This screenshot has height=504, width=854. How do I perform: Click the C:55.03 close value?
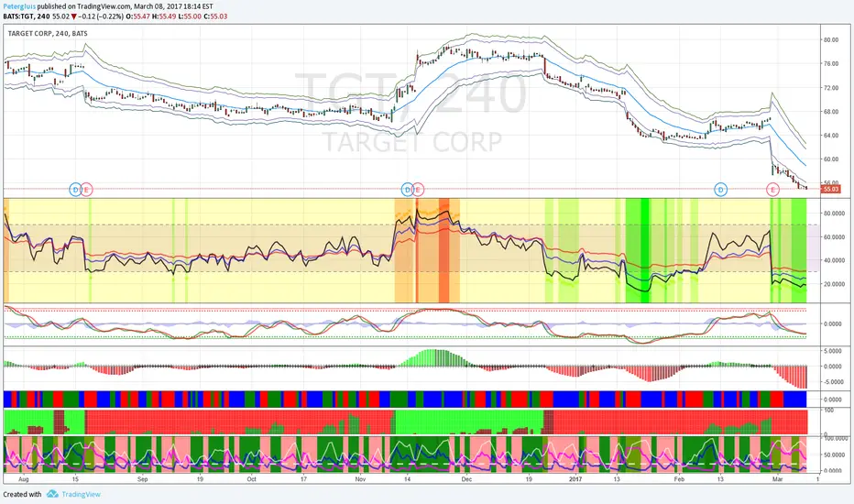(215, 16)
